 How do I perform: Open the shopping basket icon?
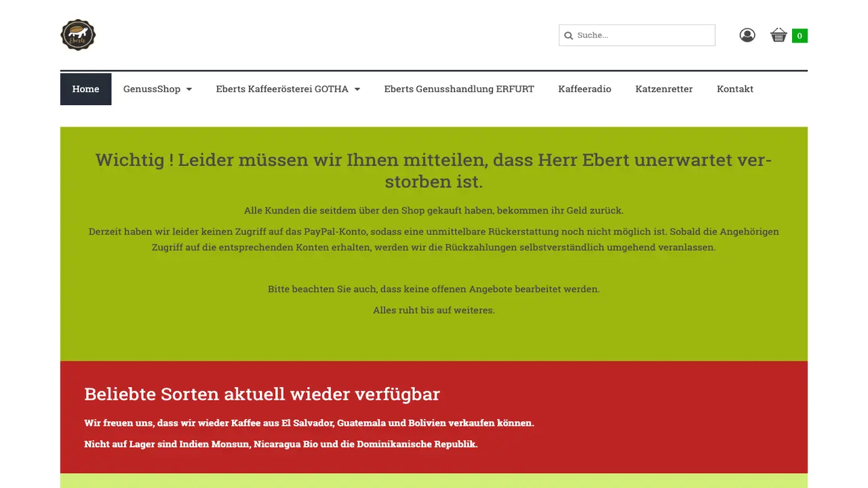click(x=778, y=35)
